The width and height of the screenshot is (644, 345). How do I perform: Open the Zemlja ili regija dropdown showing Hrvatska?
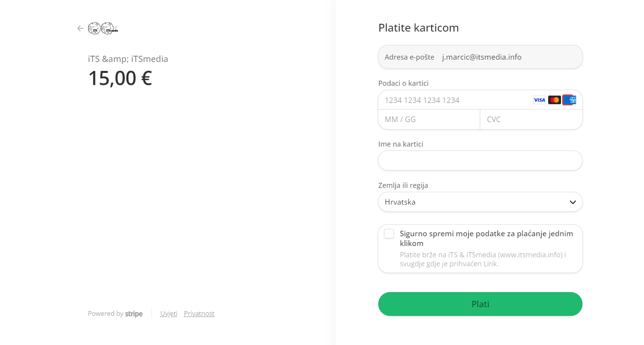point(480,202)
